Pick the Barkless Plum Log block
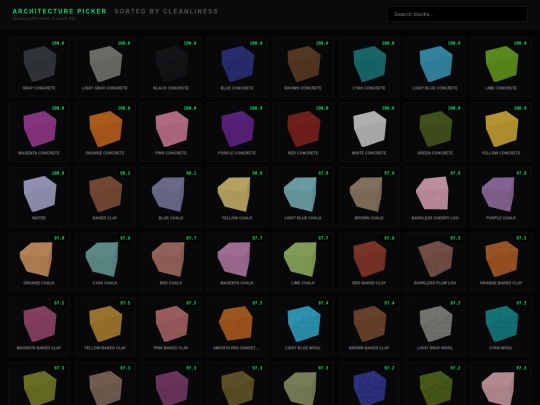Image resolution: width=540 pixels, height=405 pixels. coord(435,262)
